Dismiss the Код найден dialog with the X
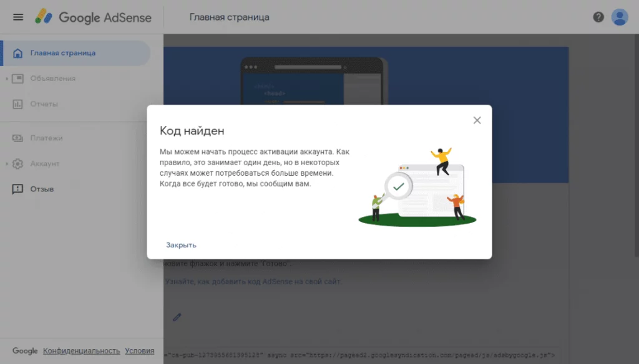Image resolution: width=639 pixels, height=364 pixels. coord(477,120)
